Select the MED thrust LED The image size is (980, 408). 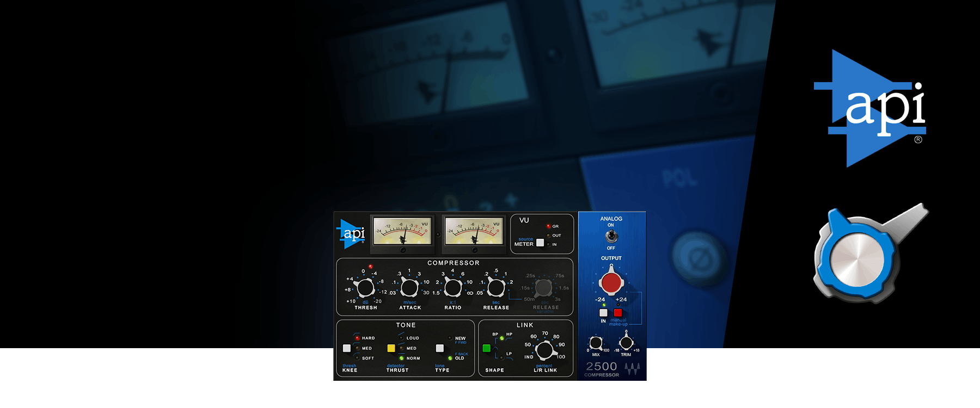[401, 348]
